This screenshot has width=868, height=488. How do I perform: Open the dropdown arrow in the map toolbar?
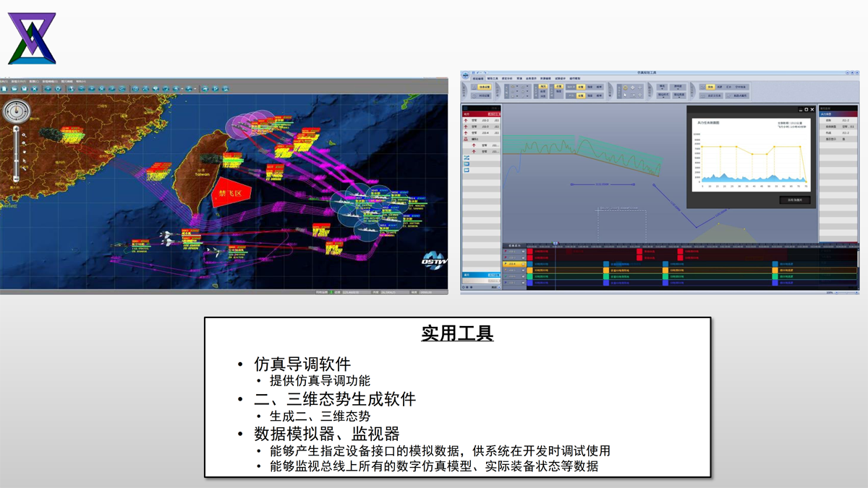click(184, 89)
